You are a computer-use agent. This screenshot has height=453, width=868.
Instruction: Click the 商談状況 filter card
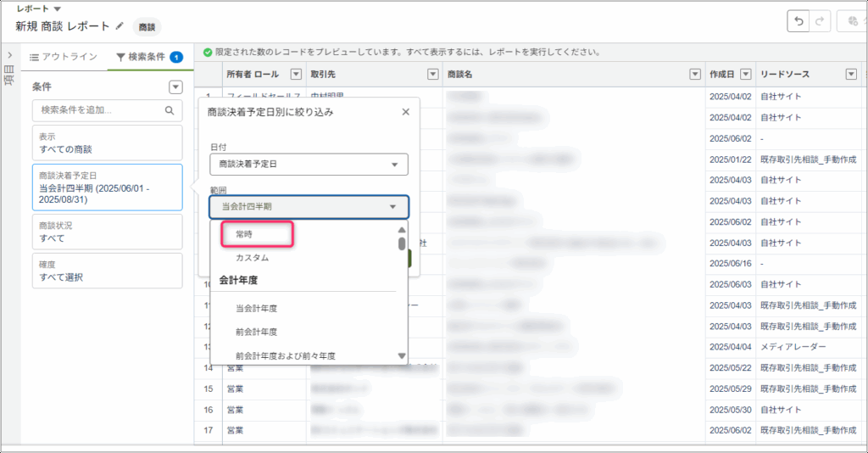pyautogui.click(x=106, y=232)
